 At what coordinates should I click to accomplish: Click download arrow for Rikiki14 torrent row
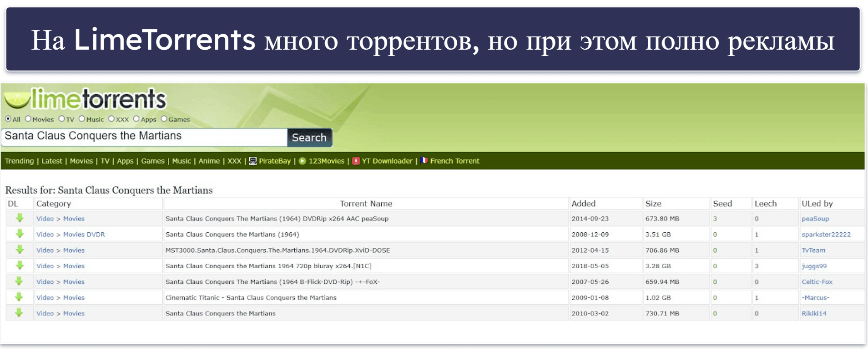(19, 313)
